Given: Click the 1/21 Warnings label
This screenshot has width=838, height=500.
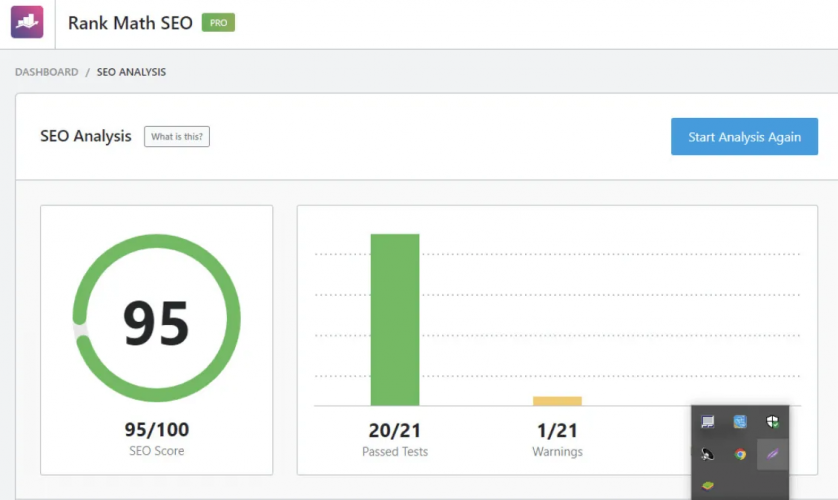Looking at the screenshot, I should (557, 430).
